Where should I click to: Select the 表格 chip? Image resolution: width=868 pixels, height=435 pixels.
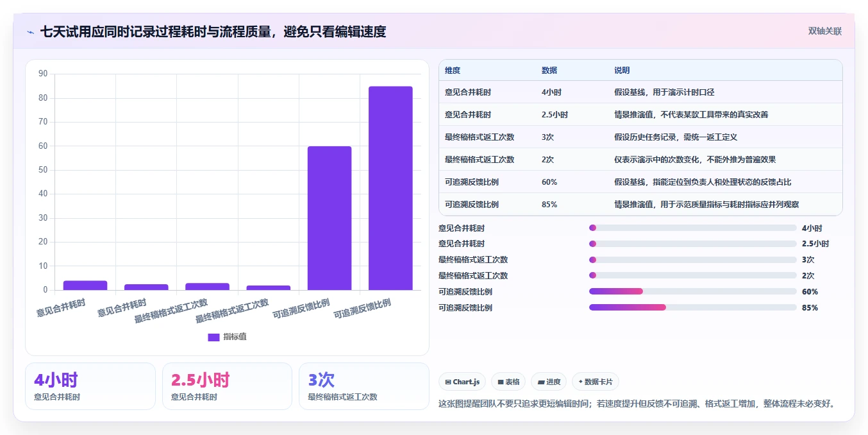coord(508,382)
